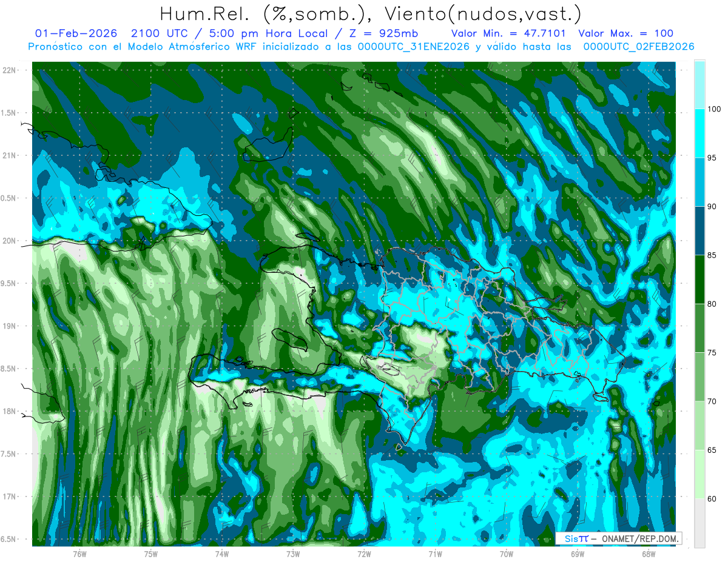This screenshot has height=562, width=728.
Task: Click the longitude label '74W'
Action: (x=222, y=554)
